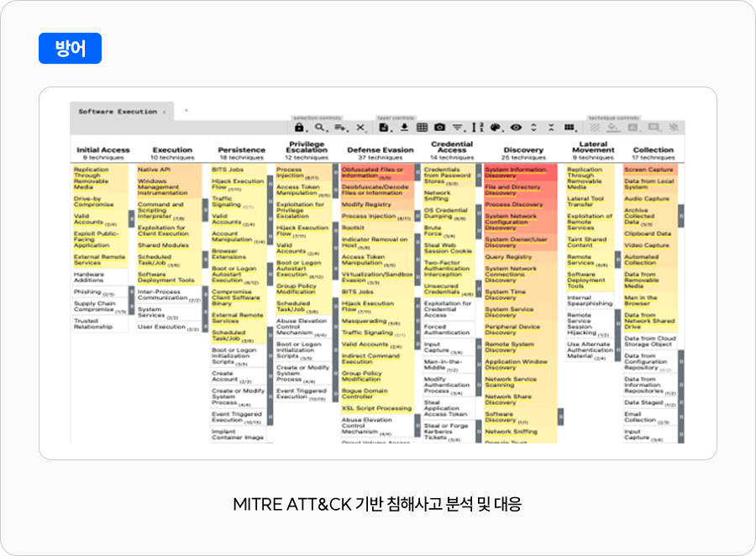Select the Modify Registry technique

pos(377,204)
